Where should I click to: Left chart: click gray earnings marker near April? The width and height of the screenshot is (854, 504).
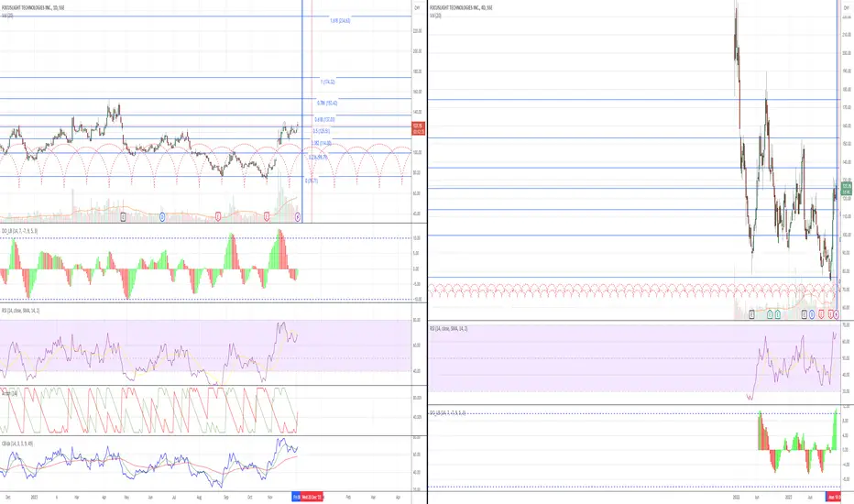pos(123,217)
